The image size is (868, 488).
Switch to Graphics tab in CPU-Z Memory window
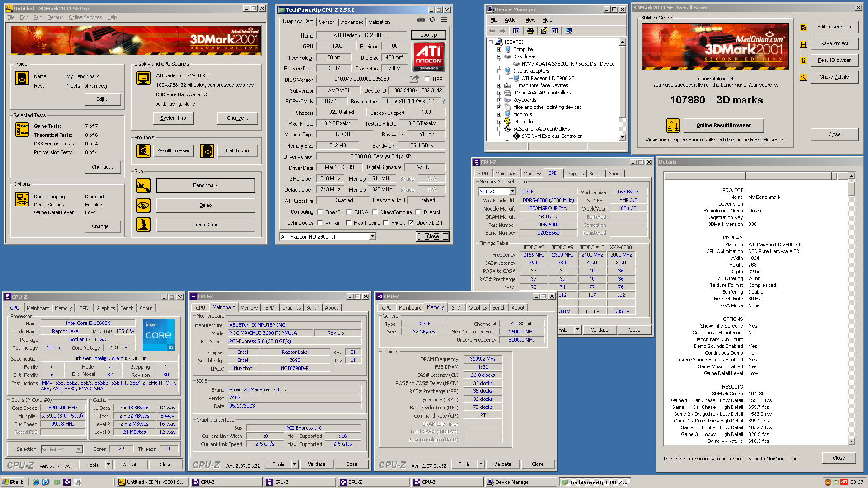click(x=477, y=308)
